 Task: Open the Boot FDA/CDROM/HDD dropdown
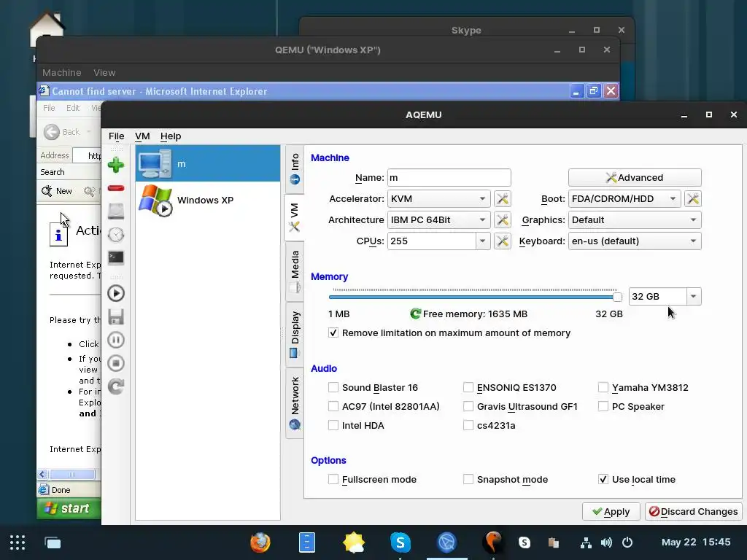tap(624, 198)
